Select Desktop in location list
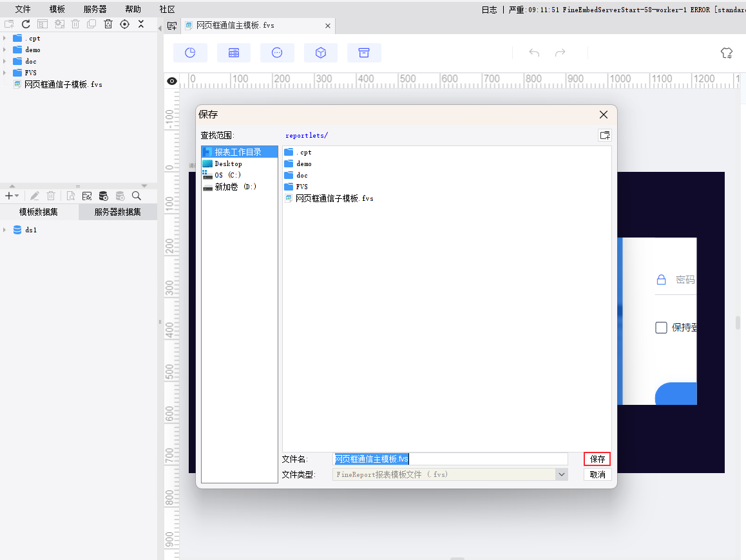This screenshot has height=560, width=746. (239, 163)
